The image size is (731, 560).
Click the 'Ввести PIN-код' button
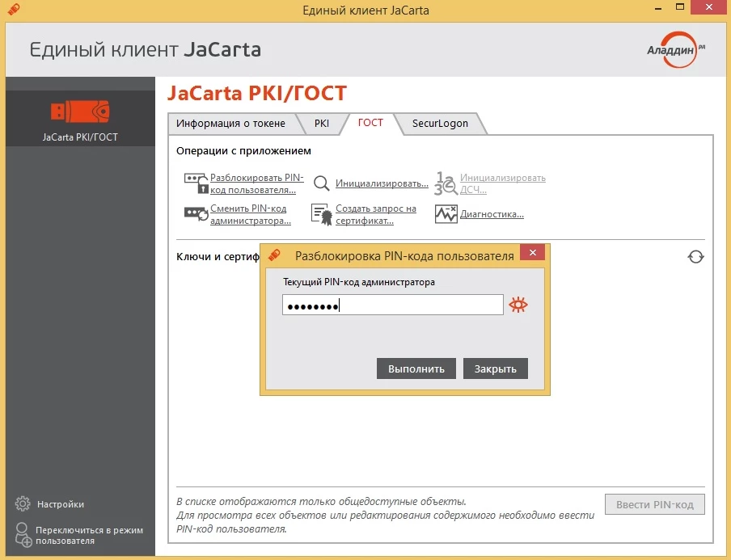coord(654,504)
